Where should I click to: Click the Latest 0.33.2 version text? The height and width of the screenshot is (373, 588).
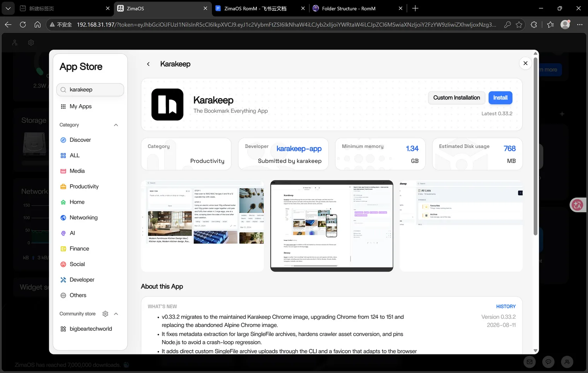(497, 114)
